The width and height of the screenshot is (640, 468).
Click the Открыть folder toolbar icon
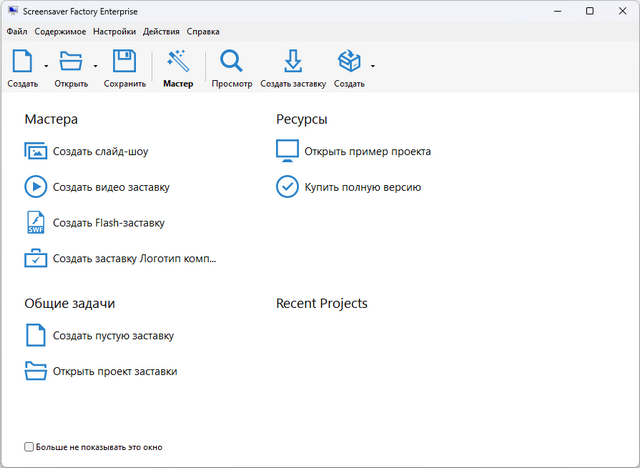[70, 62]
